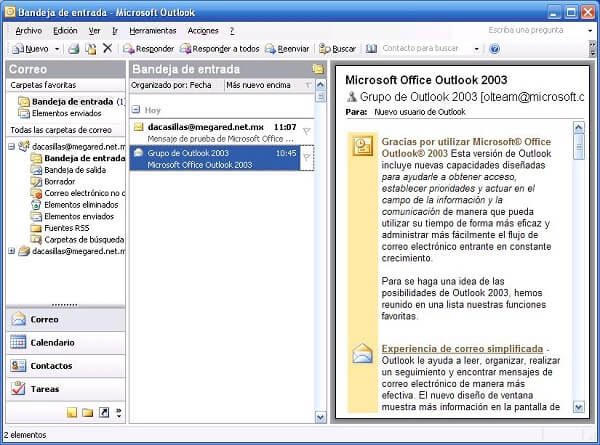This screenshot has height=445, width=600.
Task: Select favorite Elementos enviados folder
Action: pyautogui.click(x=60, y=113)
